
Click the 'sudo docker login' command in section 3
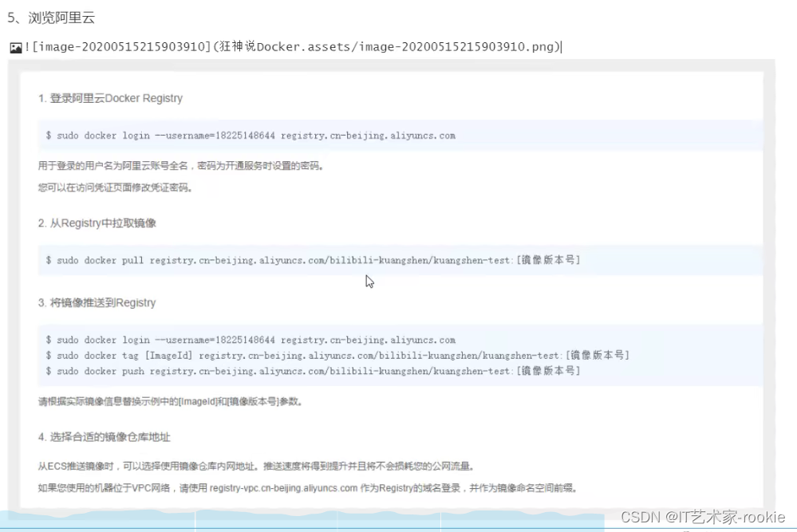(251, 340)
